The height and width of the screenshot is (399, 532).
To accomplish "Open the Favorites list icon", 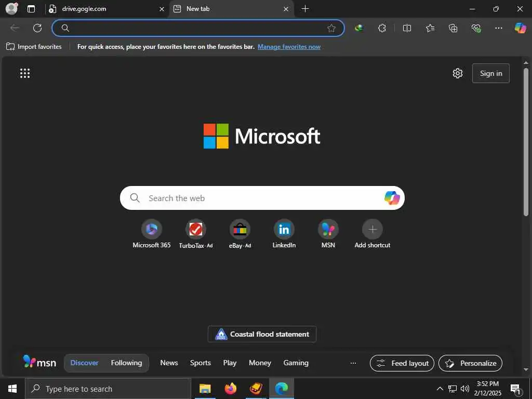I will point(430,28).
